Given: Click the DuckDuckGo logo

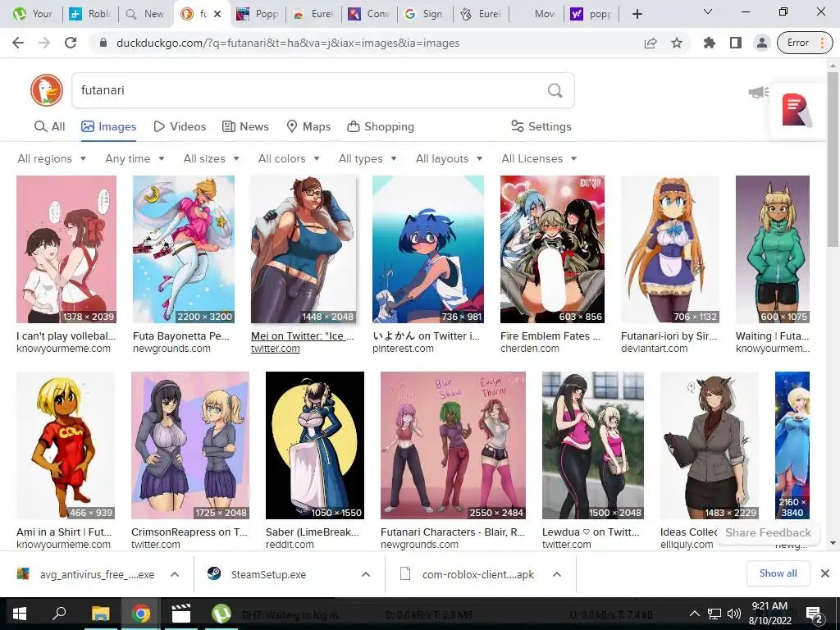Looking at the screenshot, I should click(47, 90).
